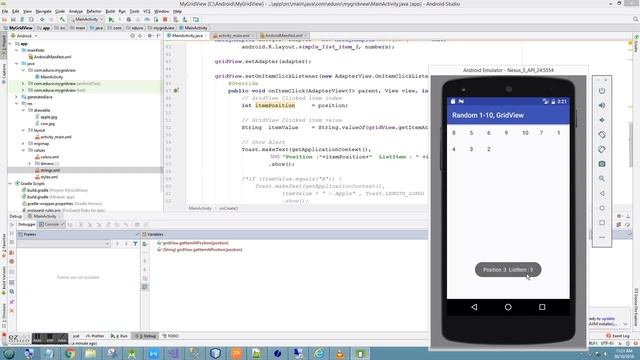Open the Refactor menu
This screenshot has width=640, height=360.
pos(93,11)
